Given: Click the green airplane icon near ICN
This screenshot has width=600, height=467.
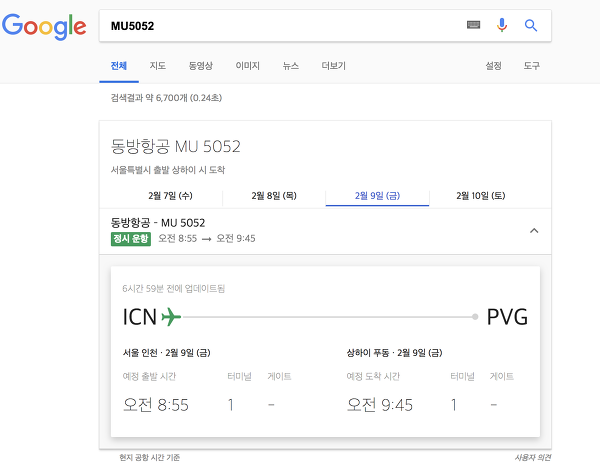Looking at the screenshot, I should pyautogui.click(x=171, y=317).
